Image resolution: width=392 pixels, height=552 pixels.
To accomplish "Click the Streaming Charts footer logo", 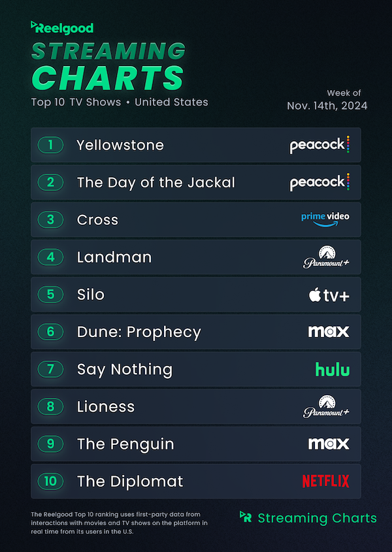I will coord(308,518).
